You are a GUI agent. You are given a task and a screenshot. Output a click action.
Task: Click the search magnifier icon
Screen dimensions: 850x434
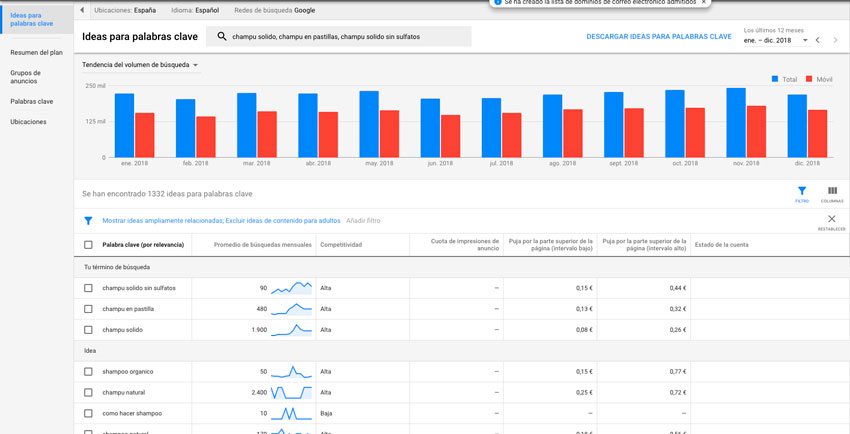222,36
